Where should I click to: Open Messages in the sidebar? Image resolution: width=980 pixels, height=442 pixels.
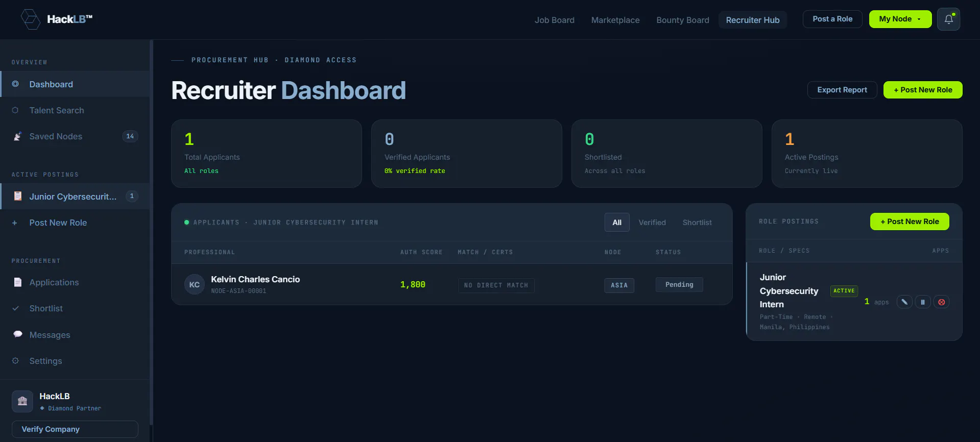tap(75, 335)
